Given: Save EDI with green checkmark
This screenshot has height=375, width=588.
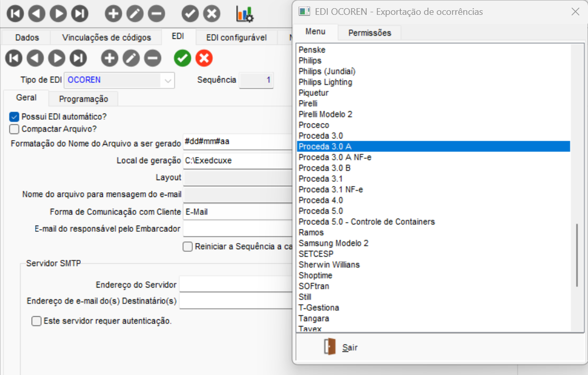Looking at the screenshot, I should click(x=183, y=58).
